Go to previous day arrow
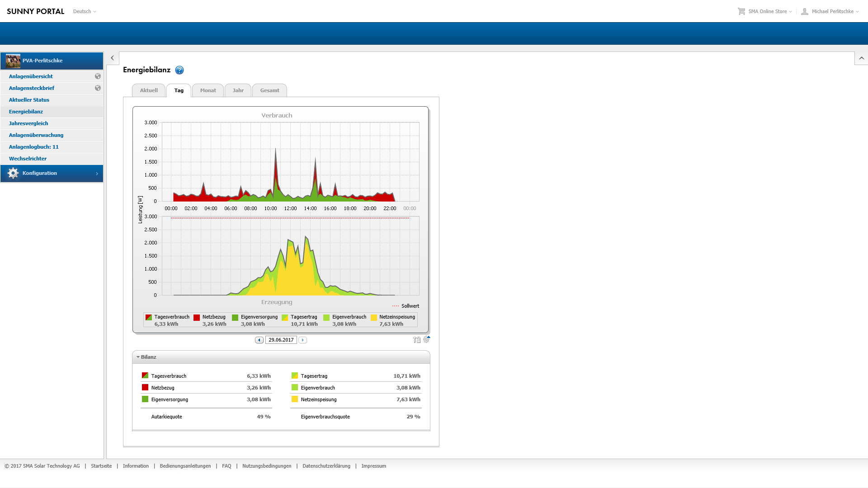Viewport: 868px width, 488px height. [x=259, y=340]
